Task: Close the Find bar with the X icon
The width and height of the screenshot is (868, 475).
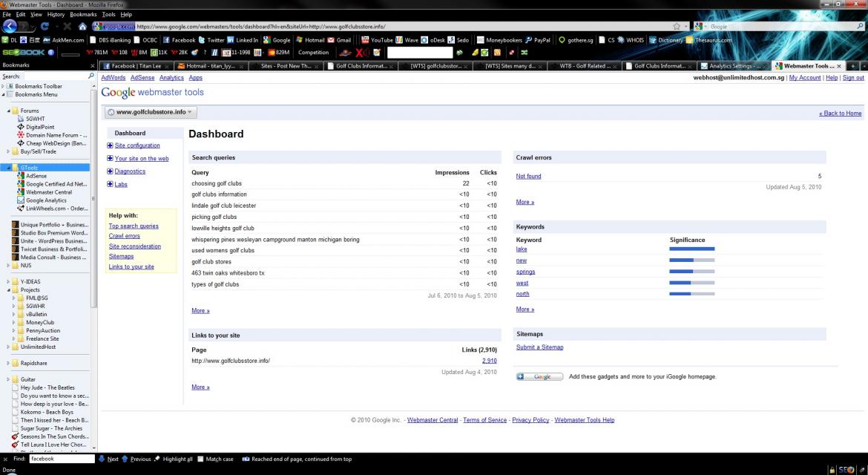Action: pyautogui.click(x=5, y=459)
